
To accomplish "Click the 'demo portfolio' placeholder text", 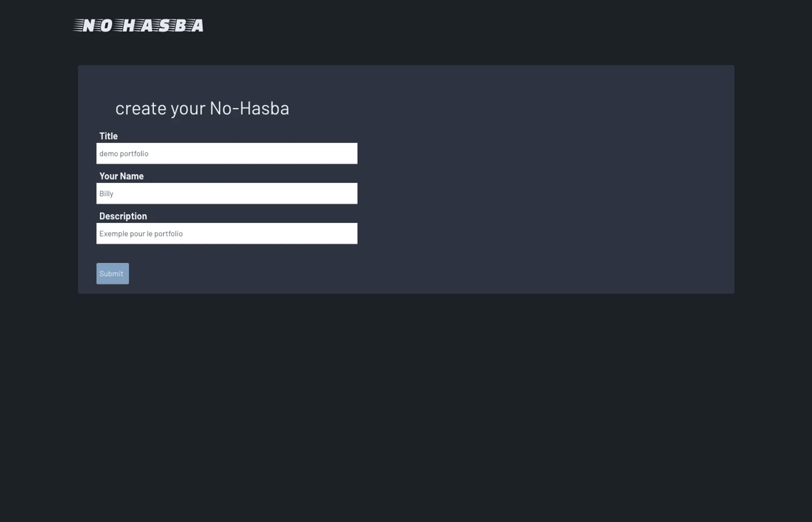I will click(124, 154).
